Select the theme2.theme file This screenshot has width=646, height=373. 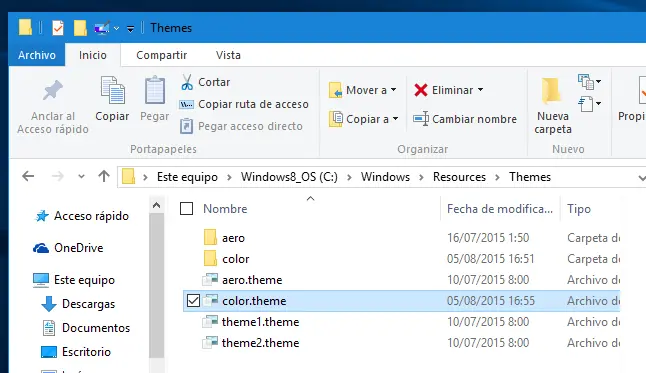click(260, 343)
